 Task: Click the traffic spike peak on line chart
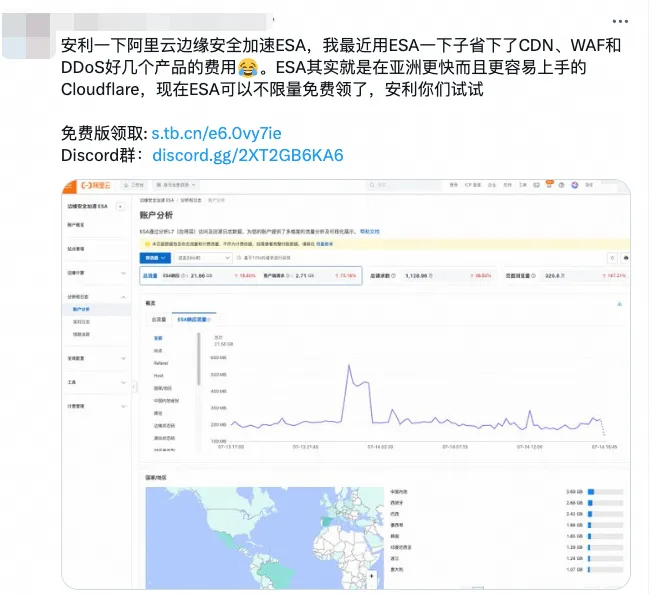coord(349,365)
